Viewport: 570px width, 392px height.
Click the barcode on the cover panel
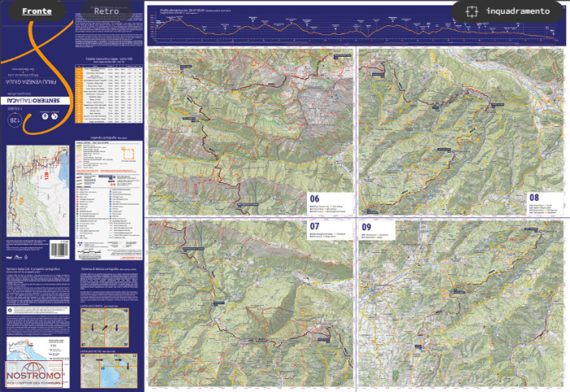point(59,250)
